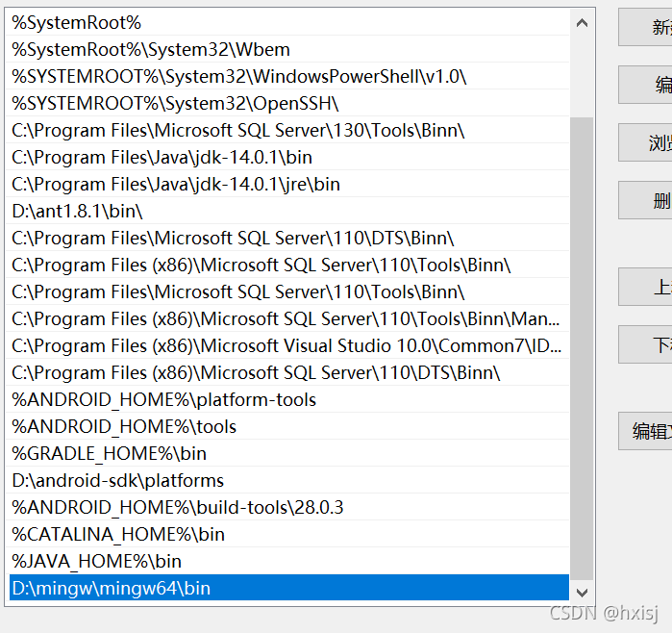
Task: Select the D:\android-sdk\platforms entry
Action: click(x=287, y=480)
